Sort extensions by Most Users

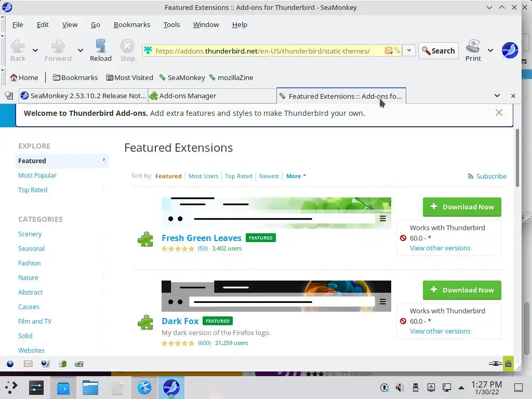click(203, 176)
